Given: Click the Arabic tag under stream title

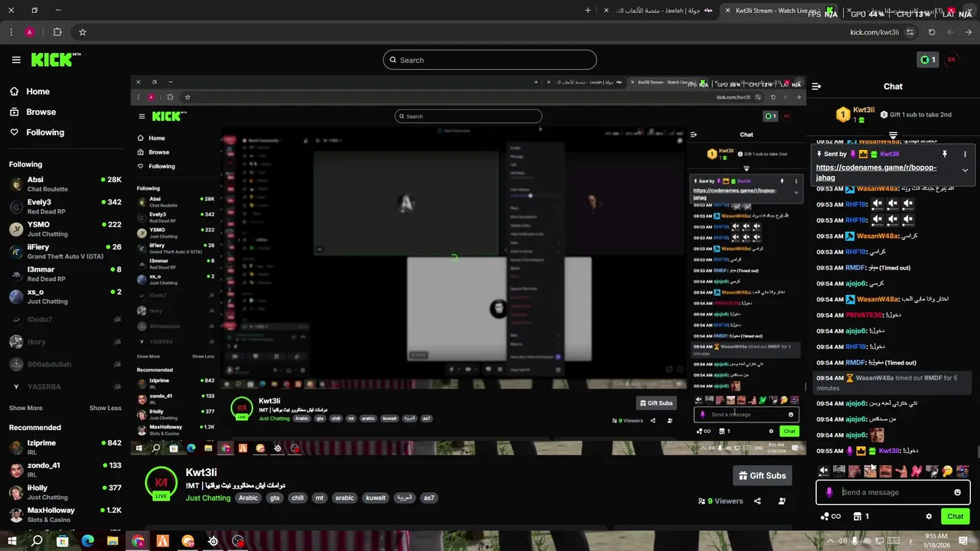Looking at the screenshot, I should coord(248,498).
